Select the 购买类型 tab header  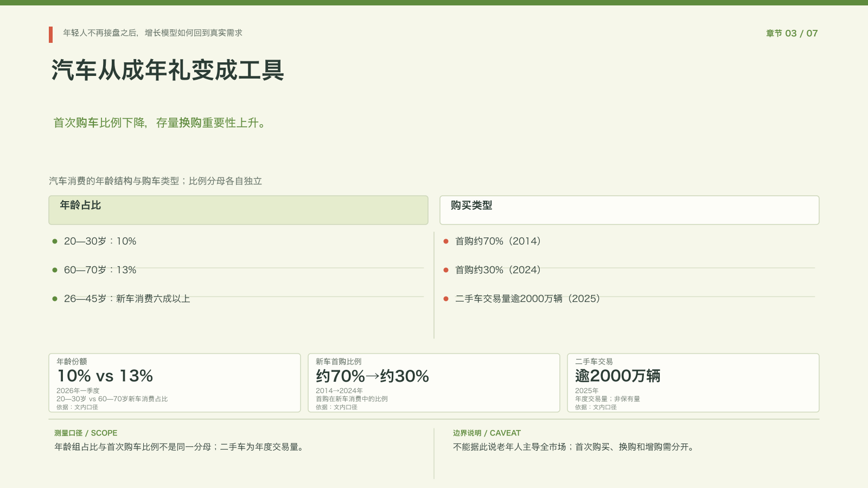point(629,210)
